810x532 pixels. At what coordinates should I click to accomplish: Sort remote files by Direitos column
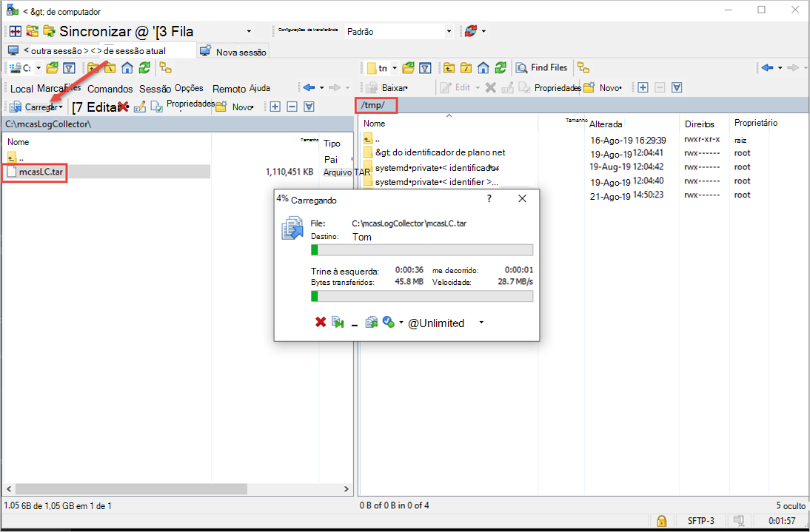coord(700,124)
